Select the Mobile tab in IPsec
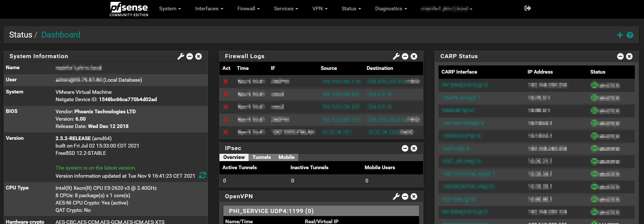Image resolution: width=644 pixels, height=224 pixels. (286, 157)
